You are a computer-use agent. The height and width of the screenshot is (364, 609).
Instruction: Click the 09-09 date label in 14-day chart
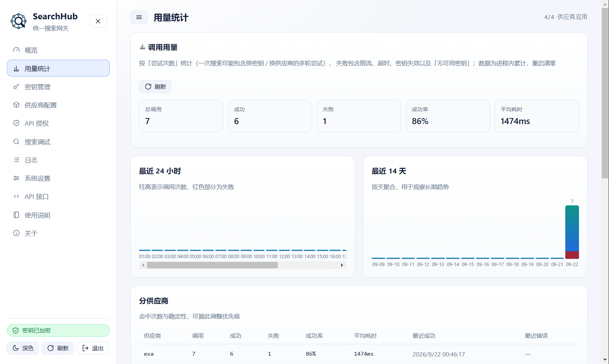378,265
